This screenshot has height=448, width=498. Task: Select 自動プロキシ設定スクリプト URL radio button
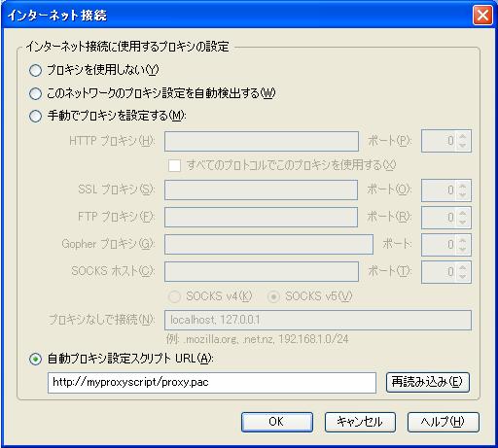click(x=35, y=359)
